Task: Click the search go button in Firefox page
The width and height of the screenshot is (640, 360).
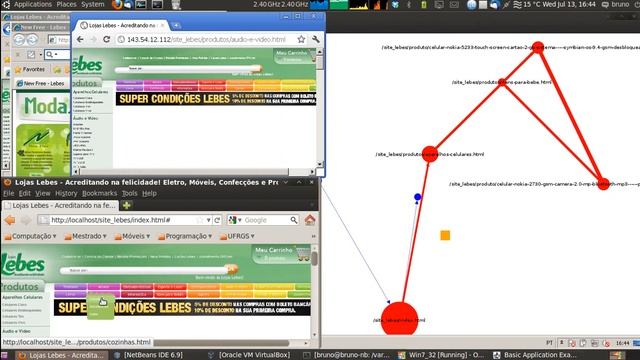Action: [232, 269]
